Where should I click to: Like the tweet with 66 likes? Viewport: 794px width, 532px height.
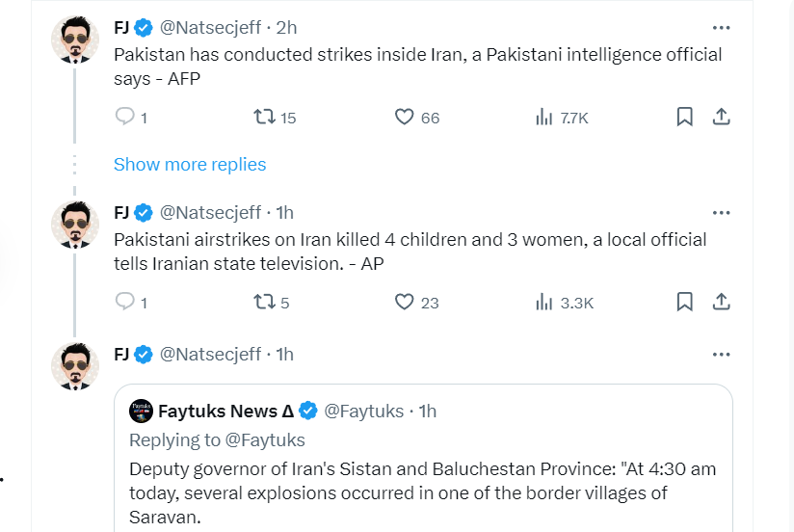[x=405, y=118]
